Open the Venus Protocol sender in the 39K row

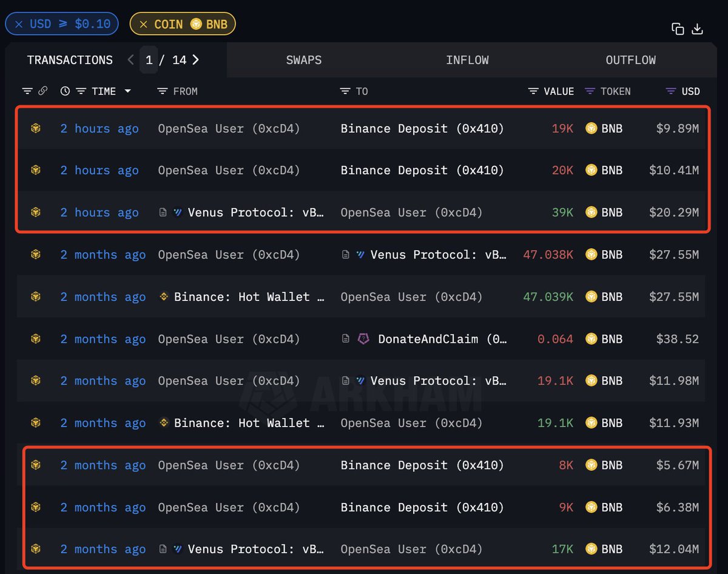point(256,212)
